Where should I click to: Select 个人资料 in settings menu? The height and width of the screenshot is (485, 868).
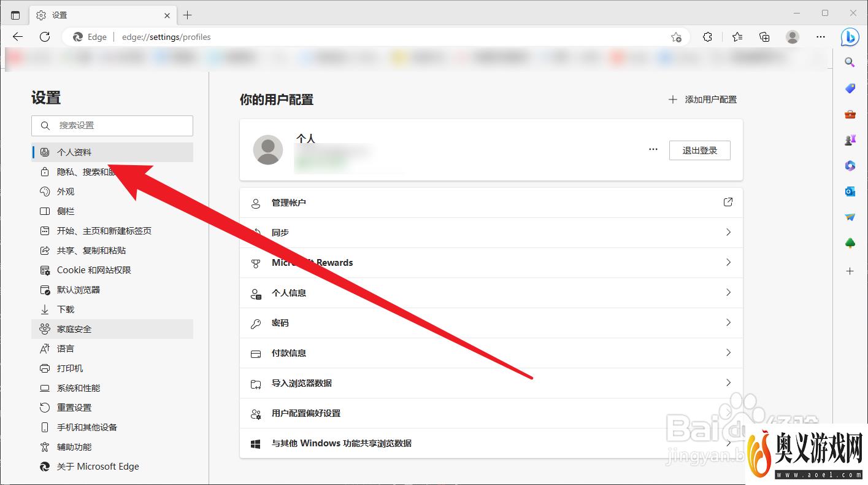[112, 152]
